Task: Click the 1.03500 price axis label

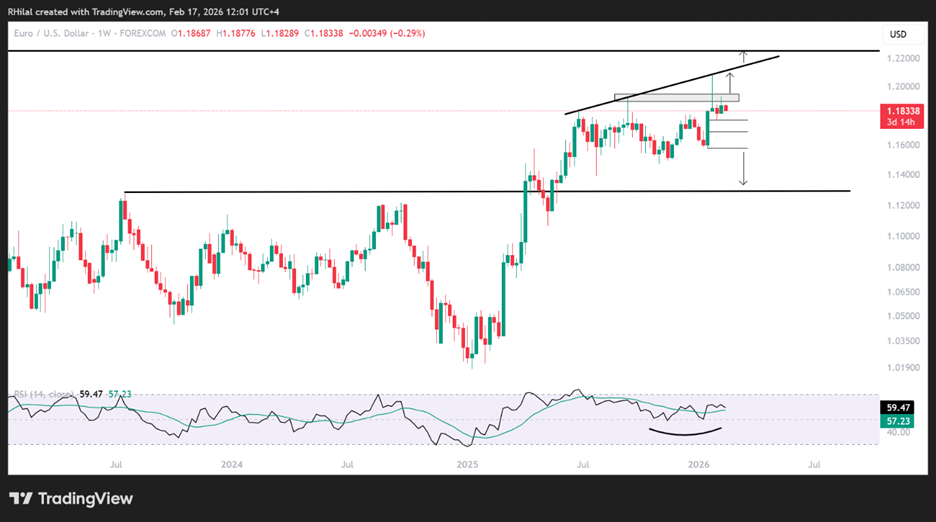Action: [903, 340]
